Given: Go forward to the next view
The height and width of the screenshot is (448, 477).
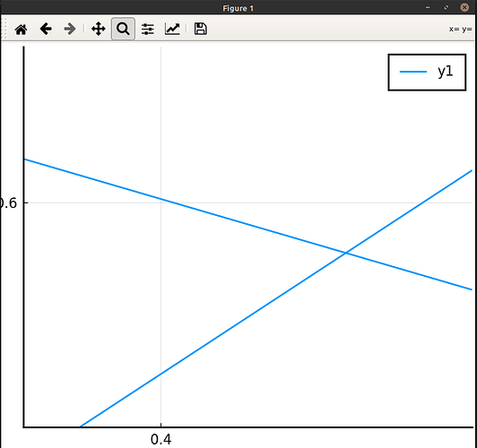Looking at the screenshot, I should [x=70, y=29].
